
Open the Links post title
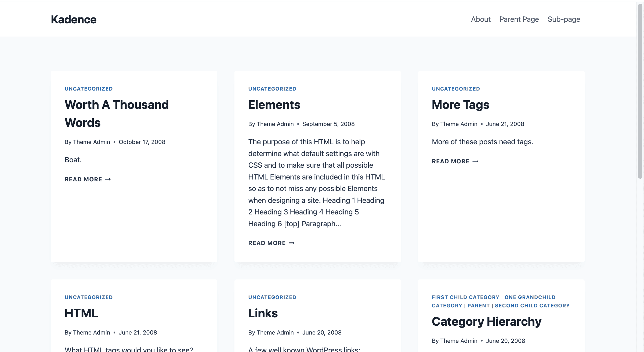pyautogui.click(x=263, y=313)
